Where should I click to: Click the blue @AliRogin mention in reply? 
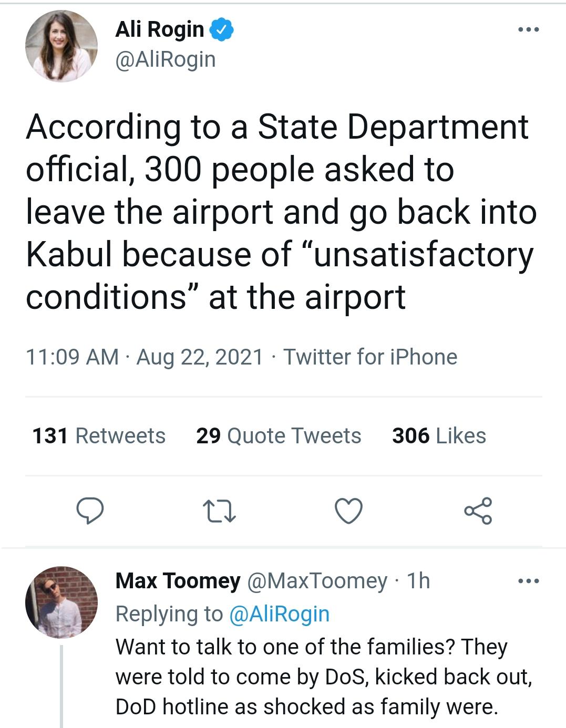click(280, 613)
